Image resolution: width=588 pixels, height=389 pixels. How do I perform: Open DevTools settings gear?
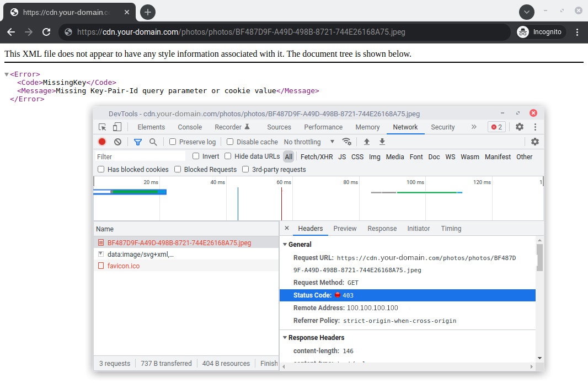(x=520, y=127)
